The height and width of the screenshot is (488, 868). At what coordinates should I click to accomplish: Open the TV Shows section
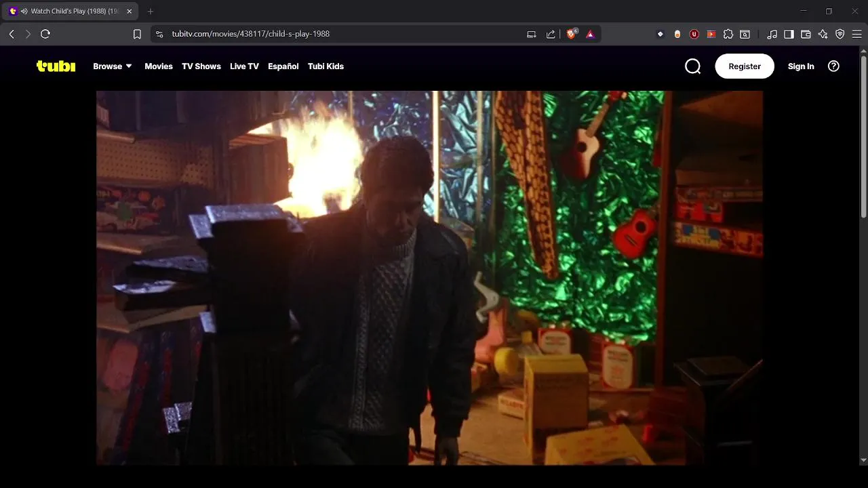pyautogui.click(x=201, y=66)
